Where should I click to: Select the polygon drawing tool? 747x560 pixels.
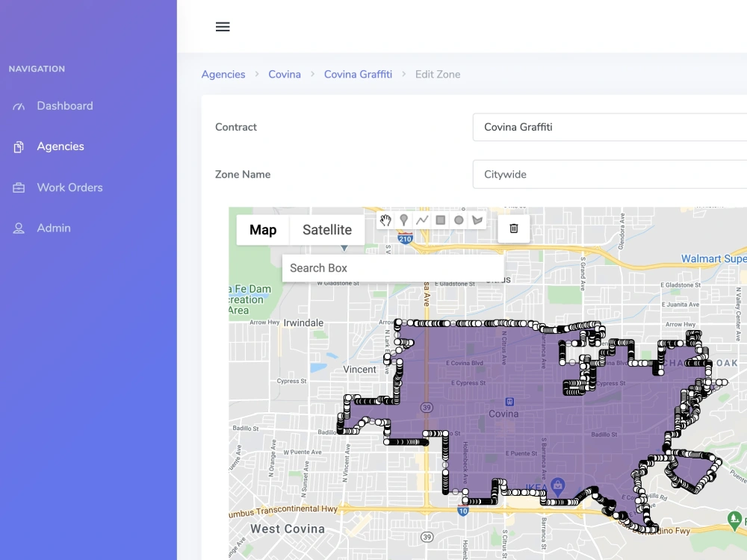pos(477,220)
